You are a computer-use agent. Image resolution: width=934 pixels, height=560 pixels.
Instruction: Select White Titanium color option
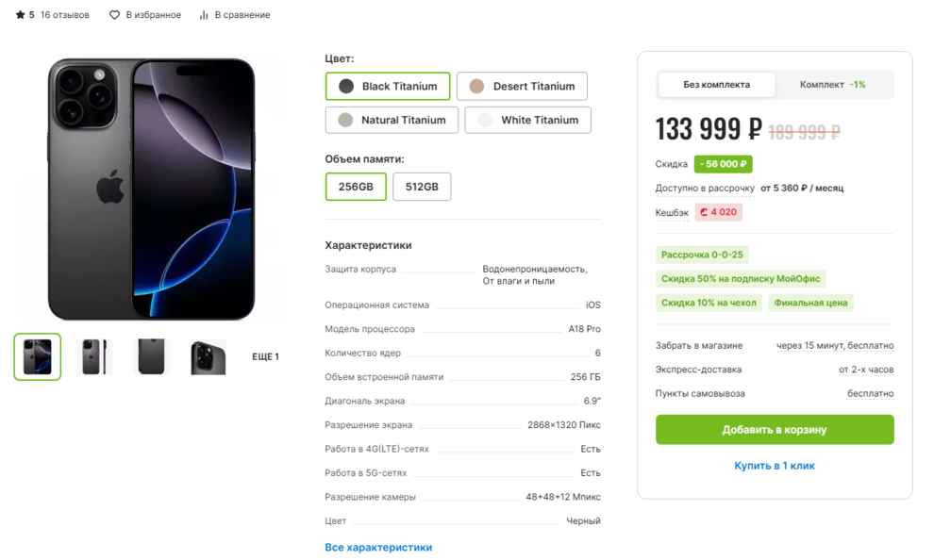point(527,121)
